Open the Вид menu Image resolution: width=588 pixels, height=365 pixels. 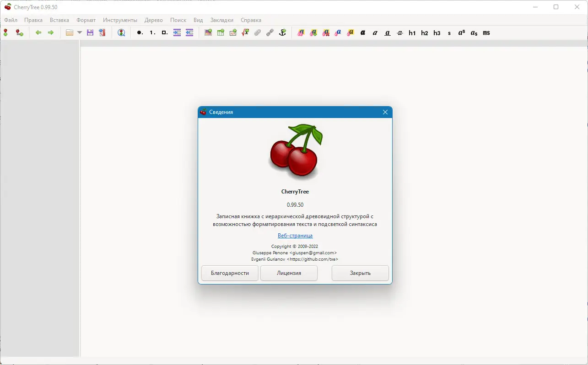[198, 20]
